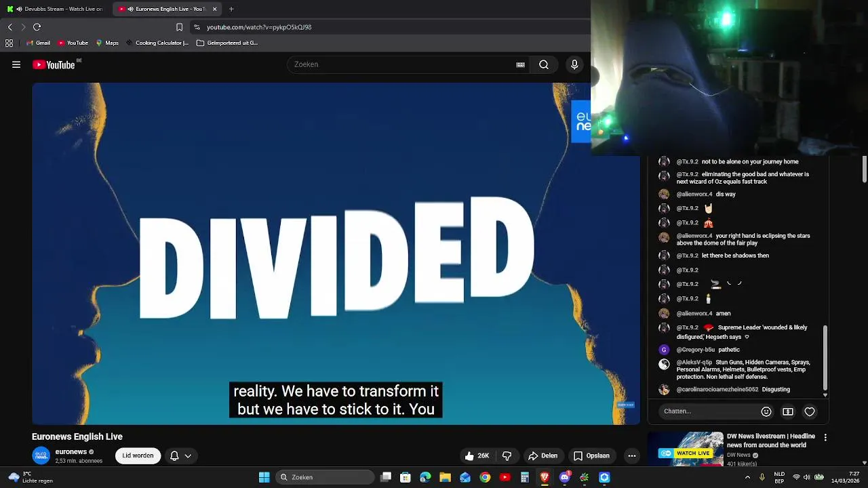Open Microsoft Store from taskbar

406,477
